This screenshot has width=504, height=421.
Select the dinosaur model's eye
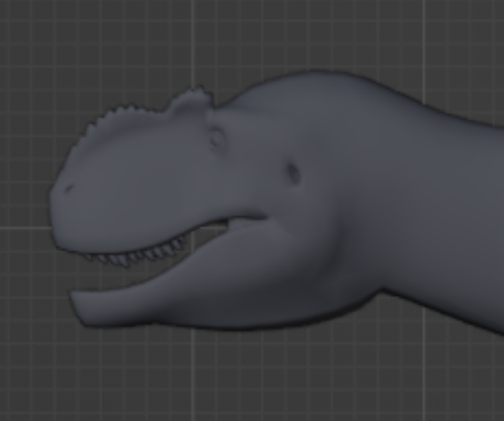click(x=217, y=139)
